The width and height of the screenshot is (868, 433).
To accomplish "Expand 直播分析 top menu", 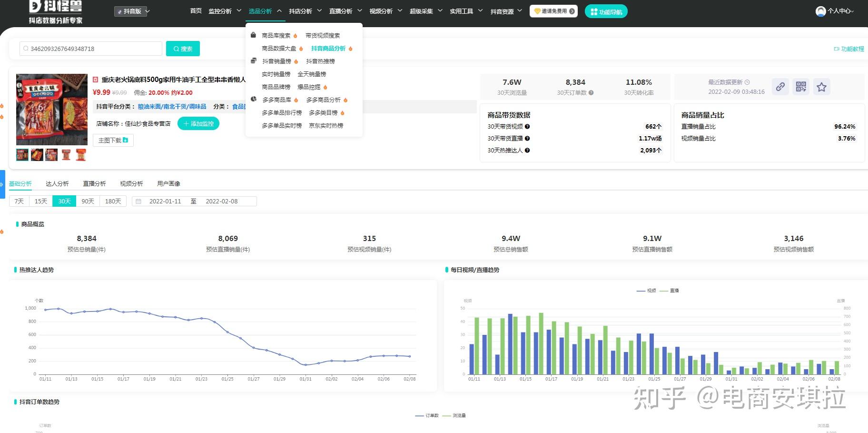I will [345, 11].
